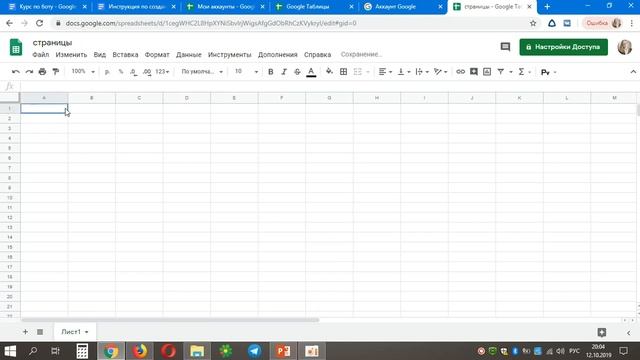This screenshot has width=640, height=360.
Task: Show side panel arrow bottom right
Action: click(629, 333)
